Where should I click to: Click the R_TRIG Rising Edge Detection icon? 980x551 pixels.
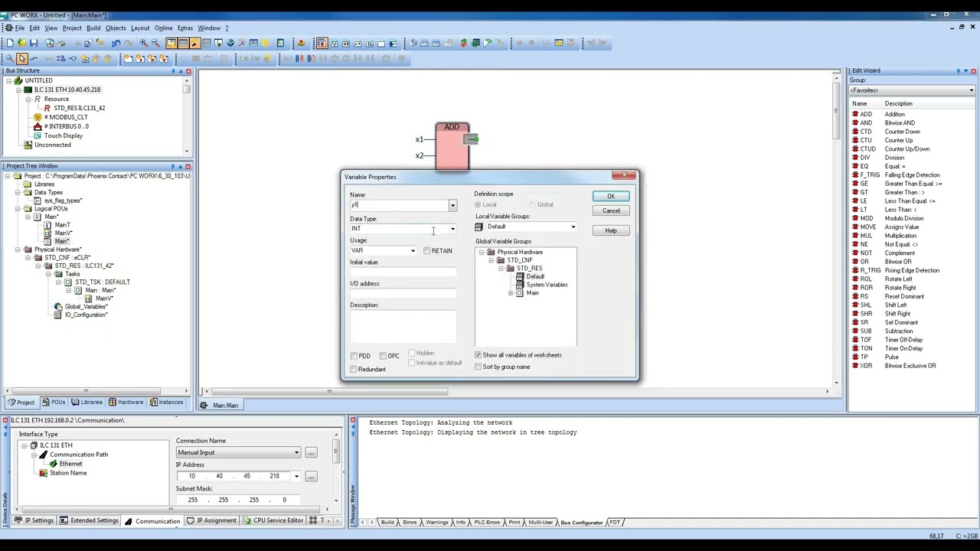point(855,270)
